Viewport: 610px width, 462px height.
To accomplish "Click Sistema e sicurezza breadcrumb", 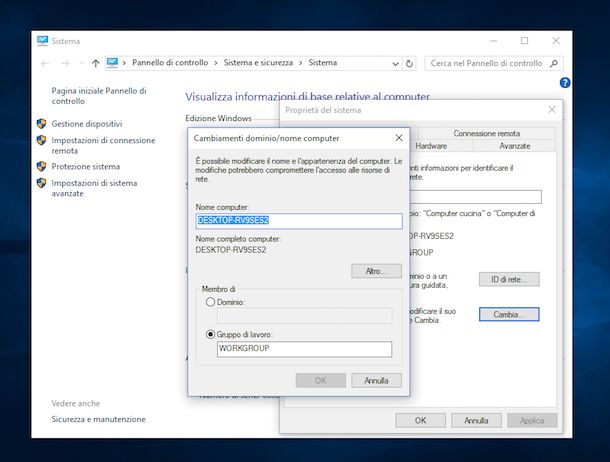I will 258,63.
